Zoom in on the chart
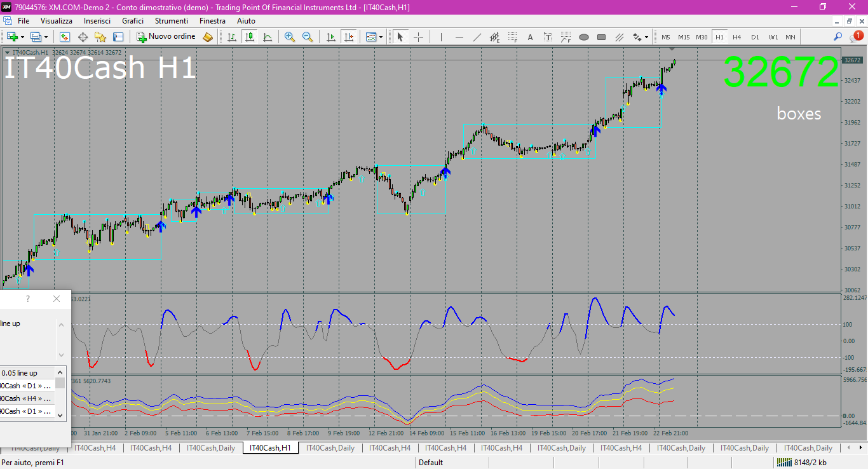This screenshot has width=868, height=469. coord(290,37)
